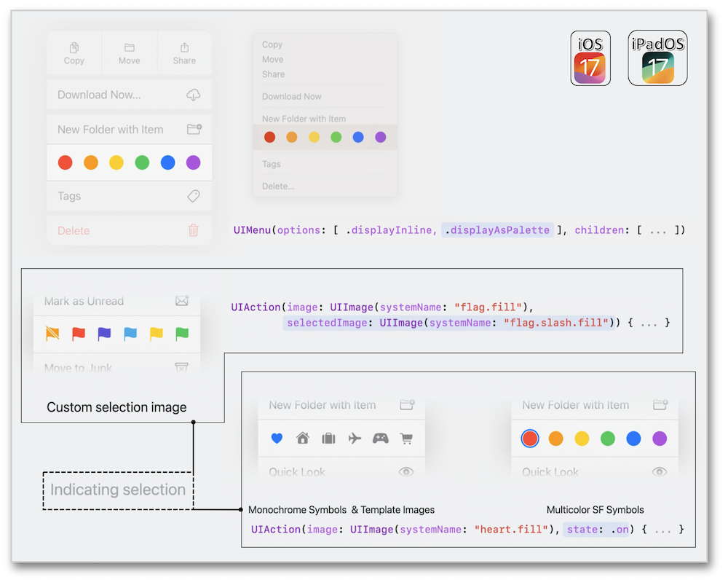Image resolution: width=728 pixels, height=585 pixels.
Task: Click the Indicating selection label
Action: 118,490
